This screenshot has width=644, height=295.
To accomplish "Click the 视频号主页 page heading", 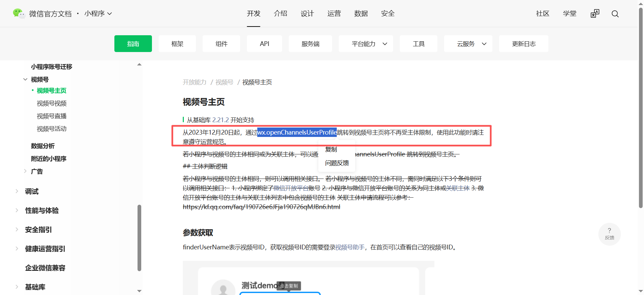I will (x=204, y=102).
